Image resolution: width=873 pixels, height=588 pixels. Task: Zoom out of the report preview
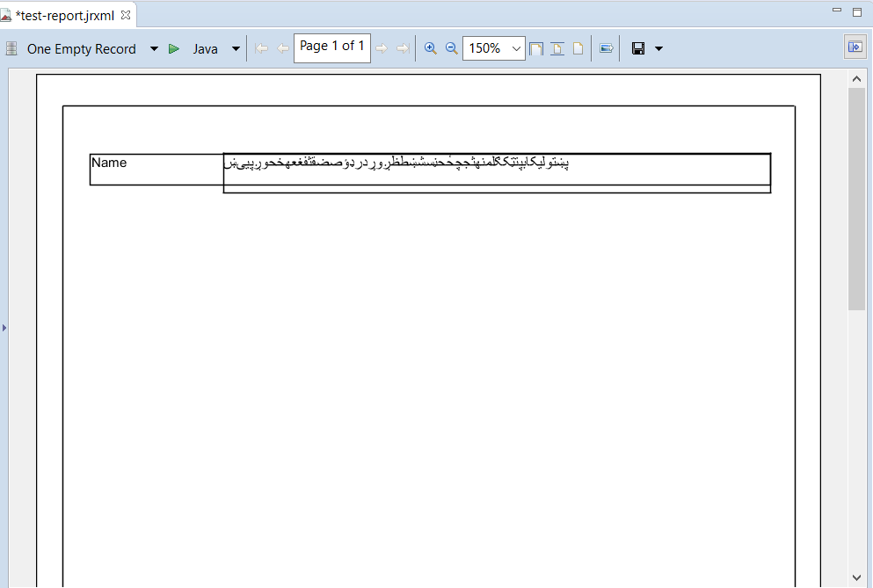click(451, 48)
